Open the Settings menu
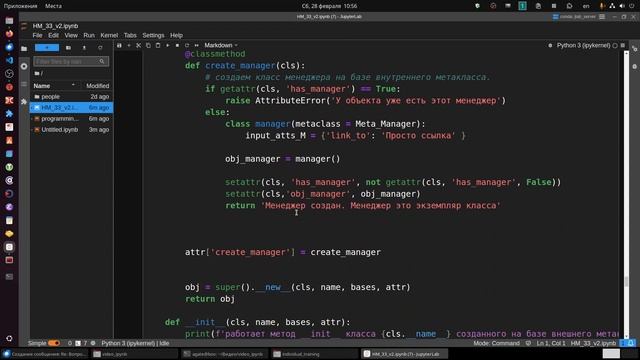Image resolution: width=640 pixels, height=360 pixels. [x=153, y=36]
